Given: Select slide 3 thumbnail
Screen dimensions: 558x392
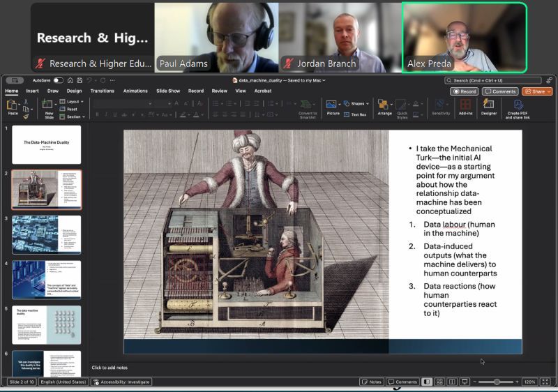Looking at the screenshot, I should pyautogui.click(x=47, y=235).
